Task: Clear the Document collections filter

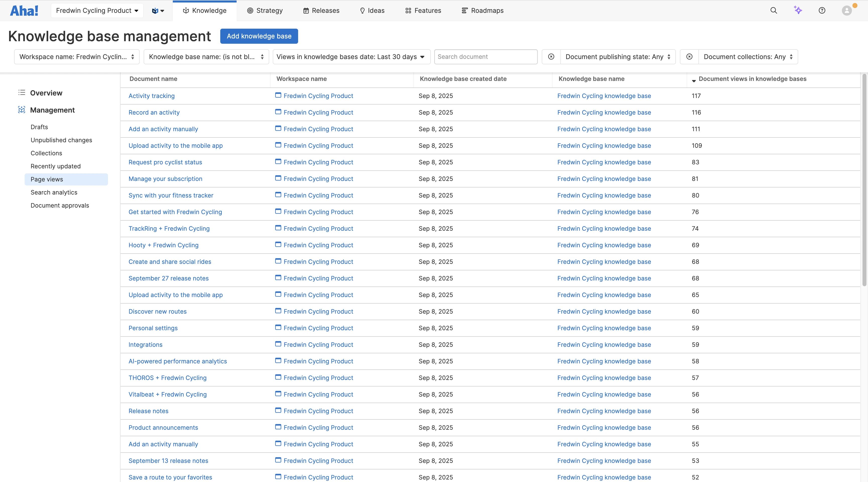Action: (689, 57)
